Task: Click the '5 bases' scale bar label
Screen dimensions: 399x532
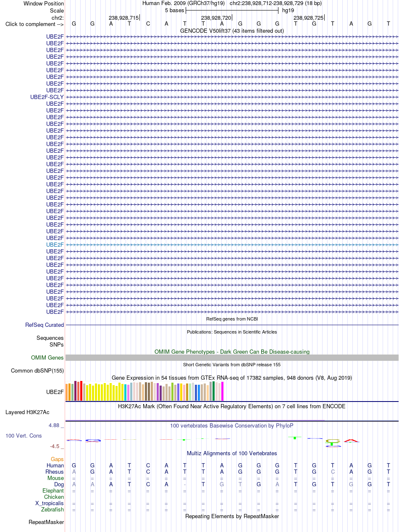Action: coord(174,10)
